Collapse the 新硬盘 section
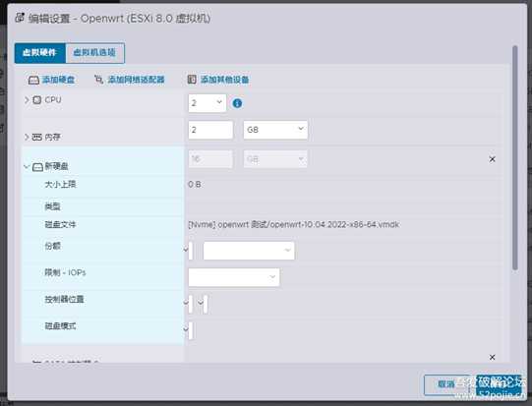 pos(27,166)
